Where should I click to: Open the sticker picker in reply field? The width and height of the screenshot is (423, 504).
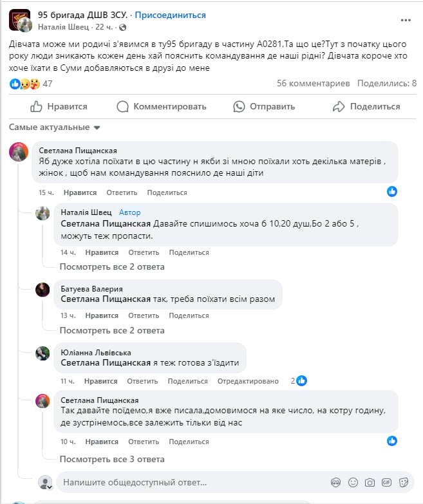click(x=403, y=482)
